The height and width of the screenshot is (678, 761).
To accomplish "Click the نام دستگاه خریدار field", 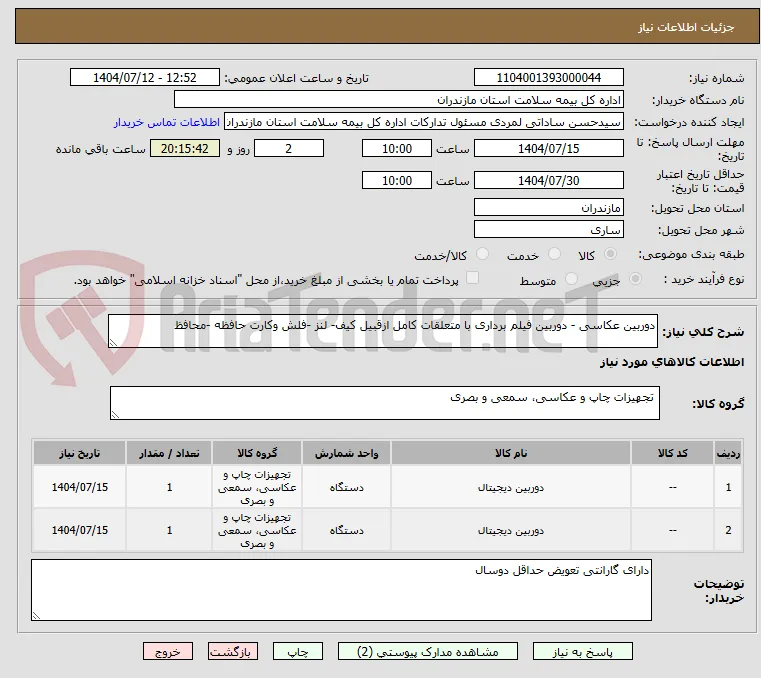I will 398,99.
